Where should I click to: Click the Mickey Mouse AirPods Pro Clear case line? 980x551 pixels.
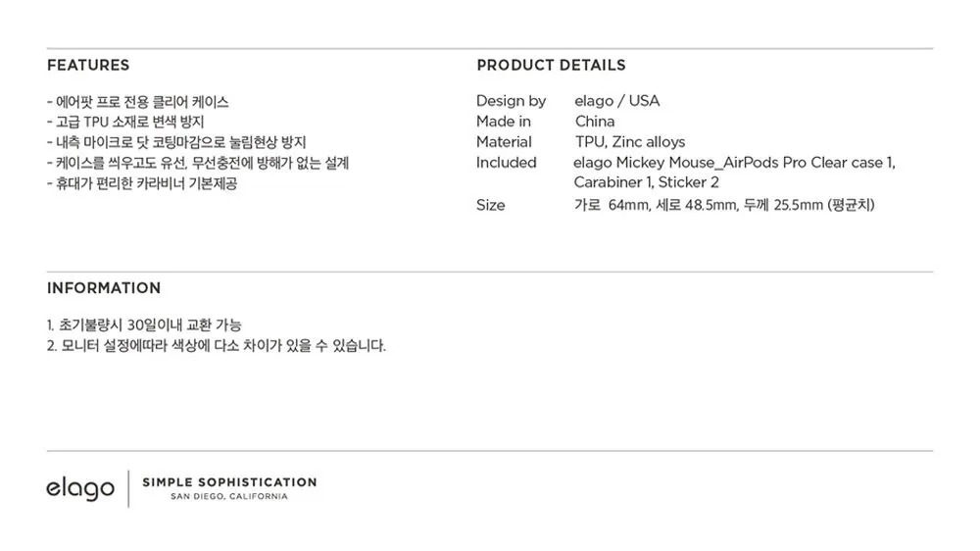coord(734,163)
